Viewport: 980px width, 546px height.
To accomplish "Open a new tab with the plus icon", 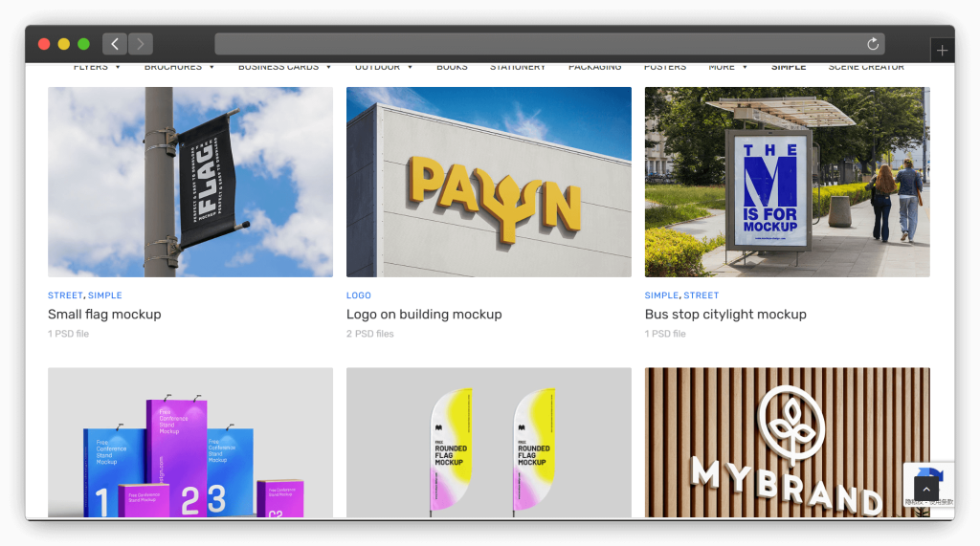I will pos(942,51).
